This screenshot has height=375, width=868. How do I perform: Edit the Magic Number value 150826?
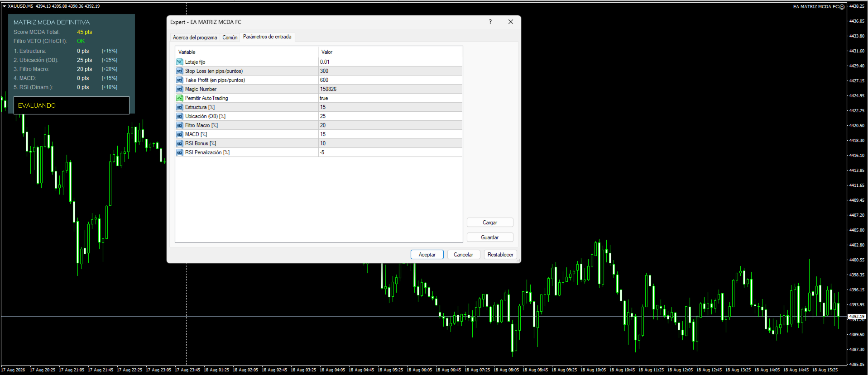390,89
